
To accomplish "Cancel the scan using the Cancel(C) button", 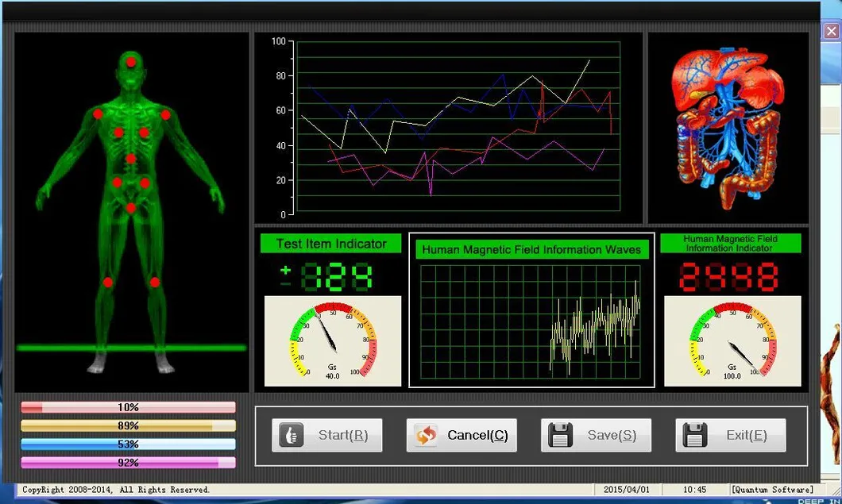I will [x=461, y=435].
